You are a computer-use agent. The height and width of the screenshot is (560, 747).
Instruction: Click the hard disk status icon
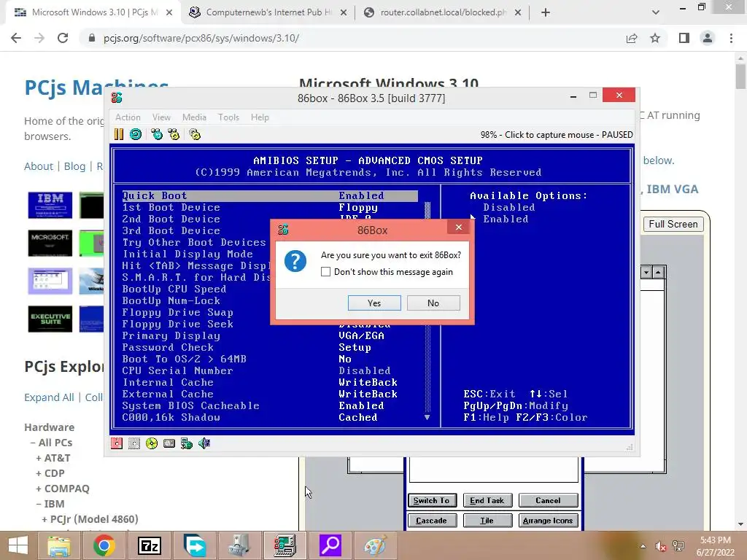coord(169,443)
